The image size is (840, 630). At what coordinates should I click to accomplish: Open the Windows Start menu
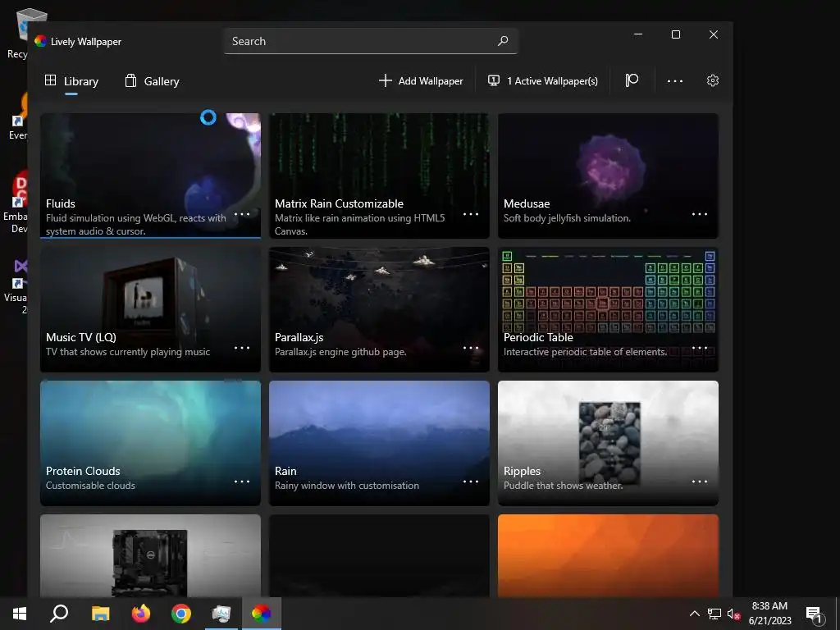click(20, 614)
